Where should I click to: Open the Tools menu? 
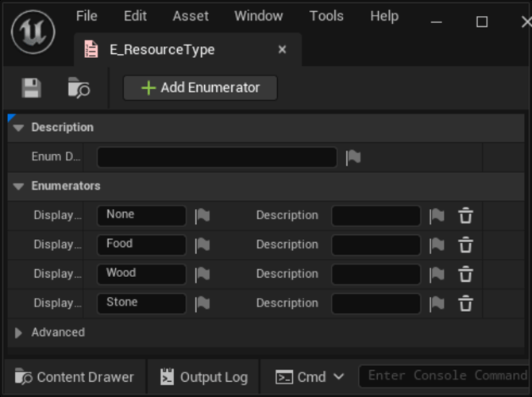[326, 16]
